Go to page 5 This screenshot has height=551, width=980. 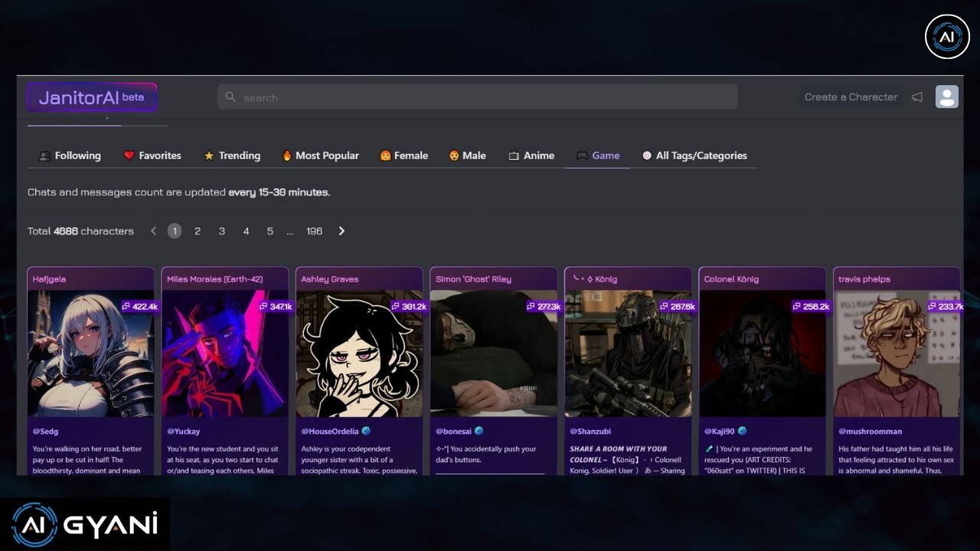[x=270, y=231]
